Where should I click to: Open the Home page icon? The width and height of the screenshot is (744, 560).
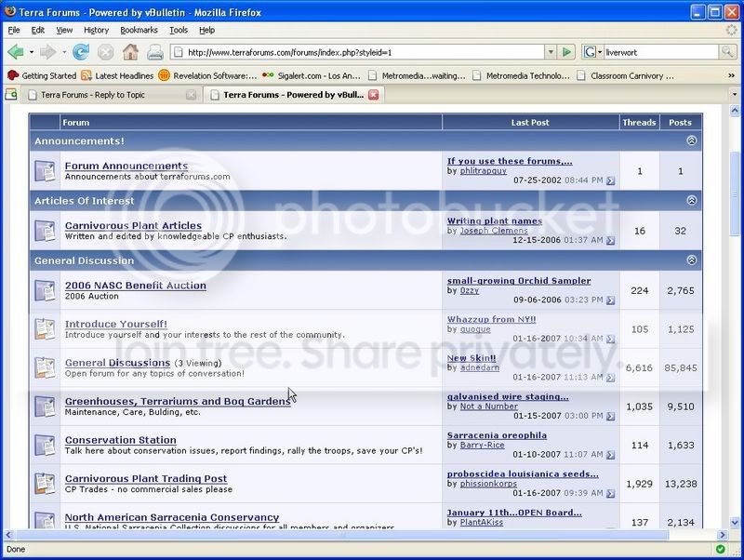(x=130, y=52)
